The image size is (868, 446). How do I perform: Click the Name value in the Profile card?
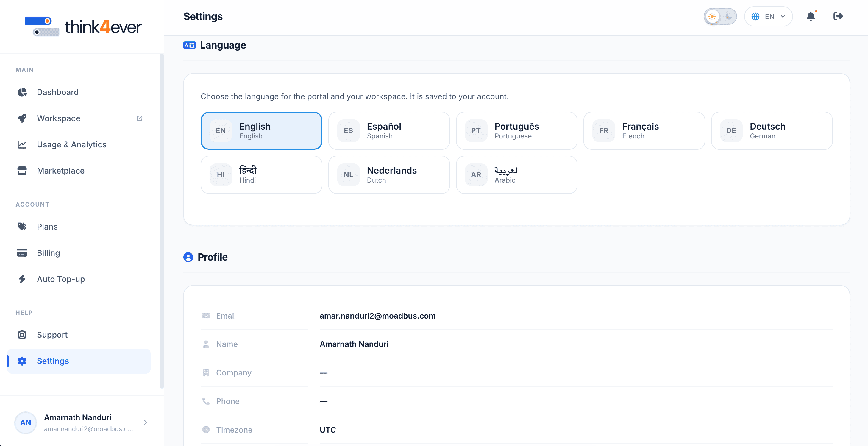click(x=354, y=344)
